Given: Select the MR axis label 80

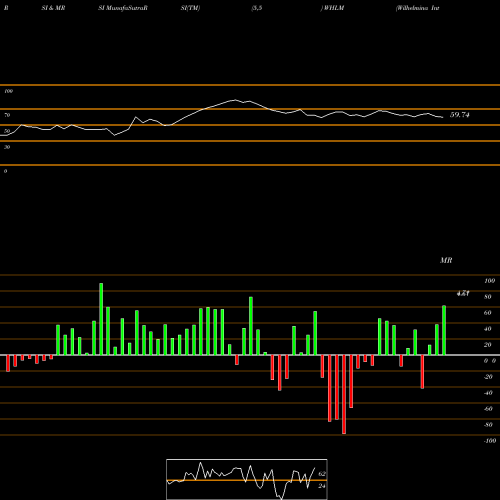Looking at the screenshot, I should point(488,297).
